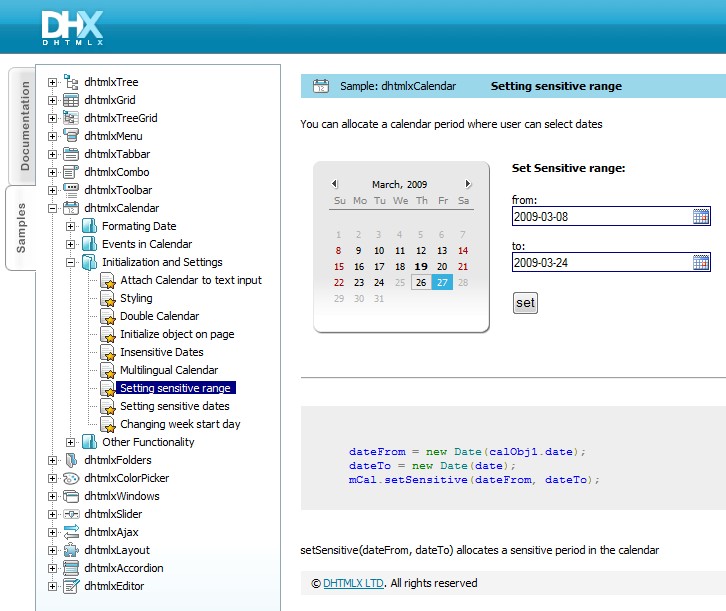
Task: Collapse the Initialization and Settings folder
Action: click(70, 262)
